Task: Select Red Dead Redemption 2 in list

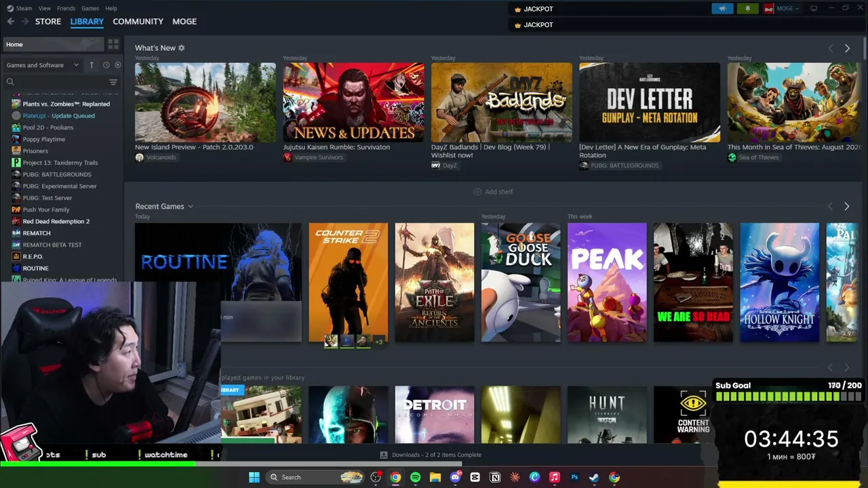Action: tap(56, 221)
